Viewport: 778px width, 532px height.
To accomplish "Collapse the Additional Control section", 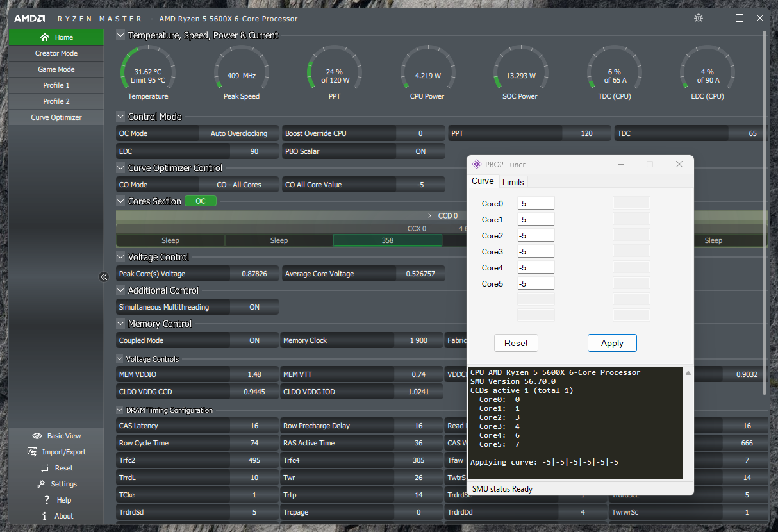I will pyautogui.click(x=120, y=290).
